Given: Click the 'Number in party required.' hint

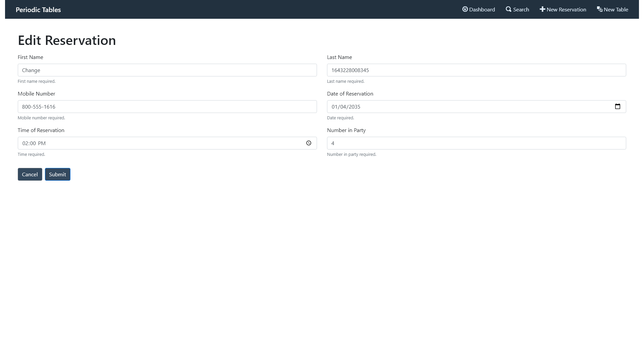Looking at the screenshot, I should (x=352, y=155).
